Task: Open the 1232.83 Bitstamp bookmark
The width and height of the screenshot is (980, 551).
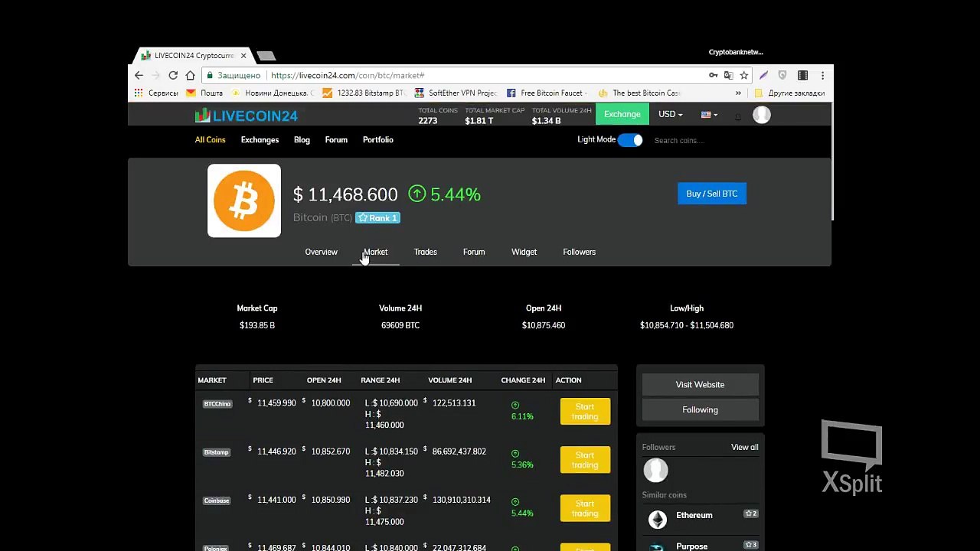Action: pyautogui.click(x=364, y=93)
